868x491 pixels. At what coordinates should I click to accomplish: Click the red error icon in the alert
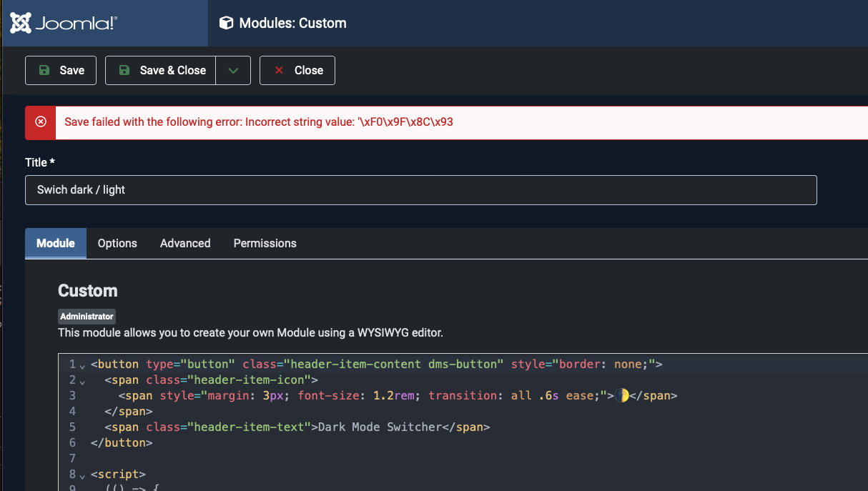click(41, 122)
